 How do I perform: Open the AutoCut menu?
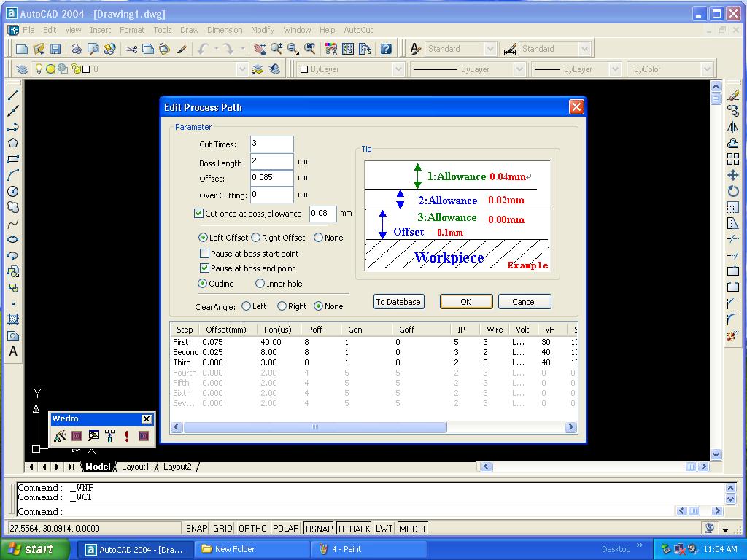[x=358, y=30]
